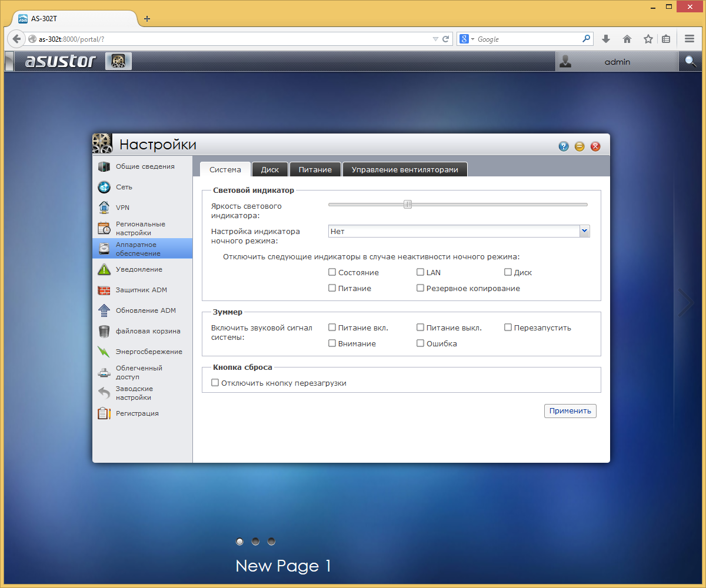The height and width of the screenshot is (588, 706).
Task: Select the VPN house icon
Action: 104,208
